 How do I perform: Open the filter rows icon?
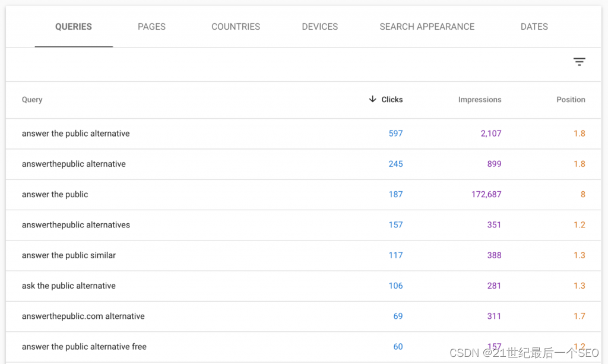pyautogui.click(x=579, y=62)
